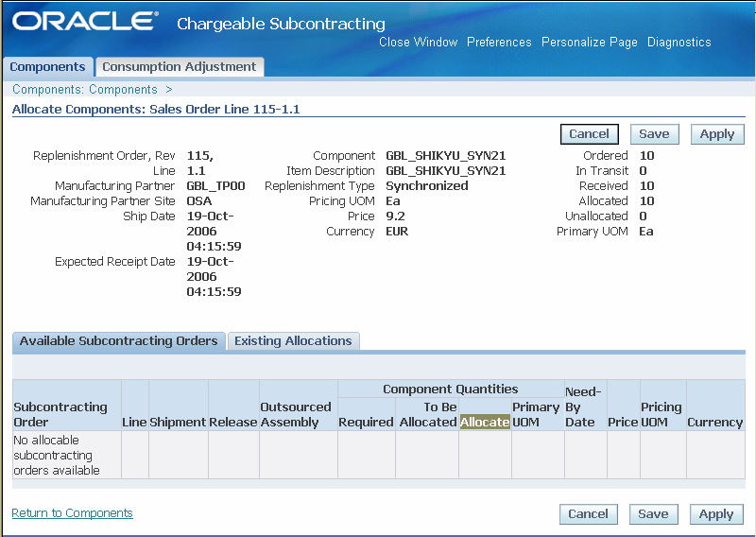Click Chargeable Subcontracting title text

[281, 24]
